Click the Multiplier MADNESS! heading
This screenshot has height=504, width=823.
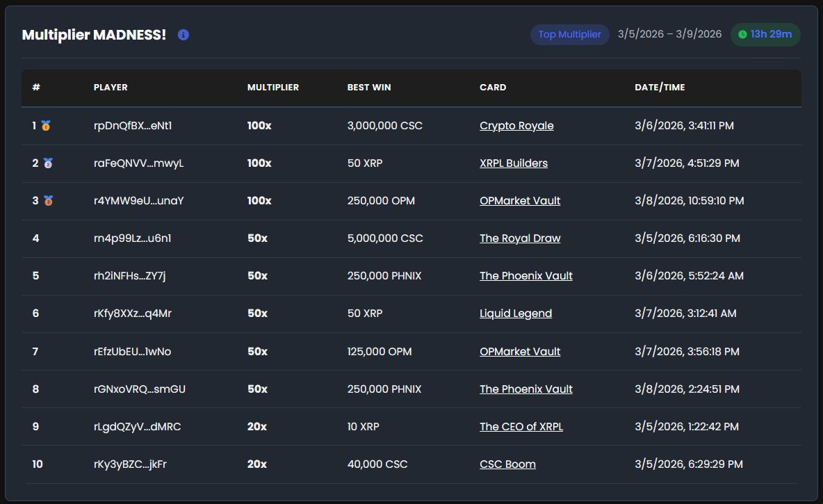94,35
